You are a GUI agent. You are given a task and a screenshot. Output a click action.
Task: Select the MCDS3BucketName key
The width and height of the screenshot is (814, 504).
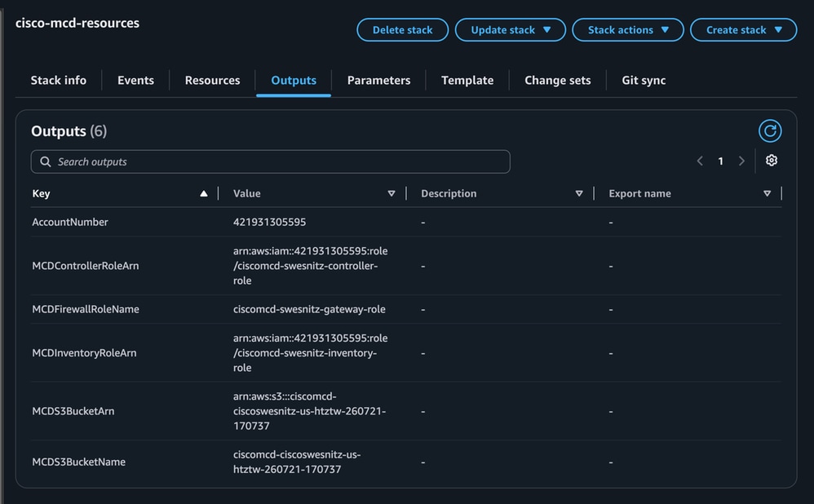[79, 462]
